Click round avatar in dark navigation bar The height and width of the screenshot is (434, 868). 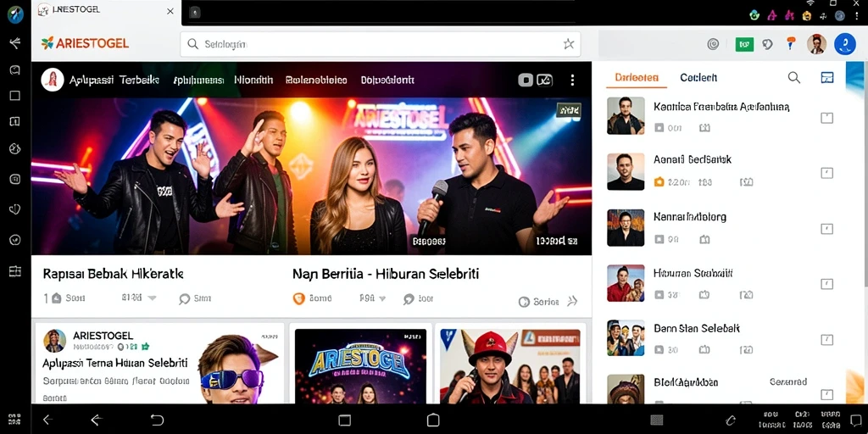(x=53, y=81)
